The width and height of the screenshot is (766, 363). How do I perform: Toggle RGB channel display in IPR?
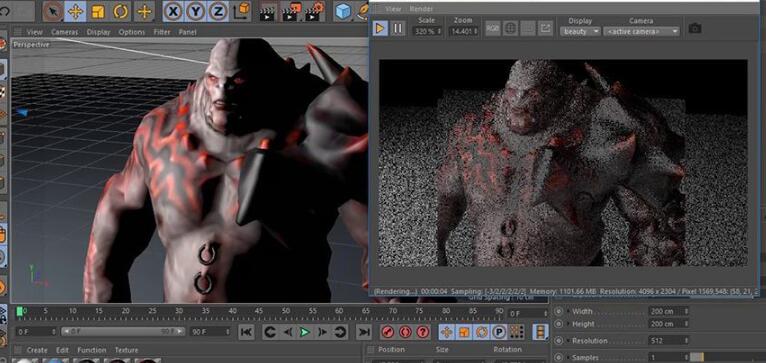click(492, 28)
